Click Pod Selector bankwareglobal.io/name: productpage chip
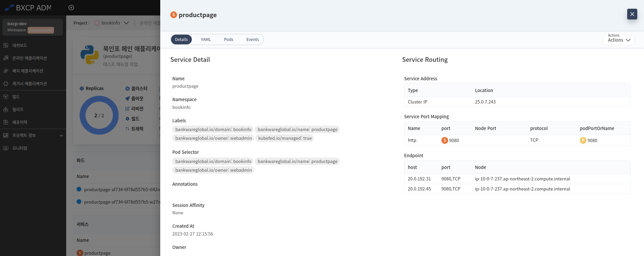Image resolution: width=644 pixels, height=256 pixels. (x=297, y=161)
